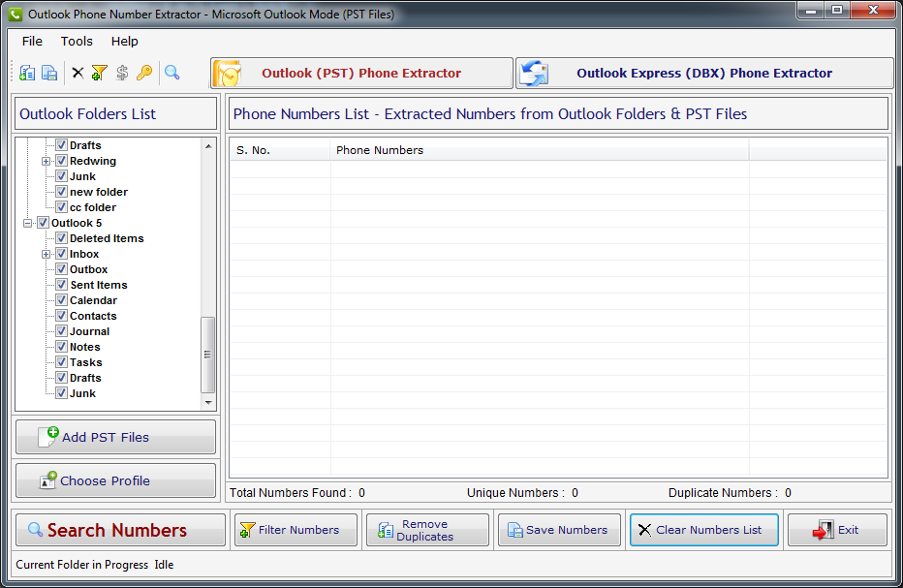Click the Add PST Files button
Screen dimensions: 903x588
pyautogui.click(x=115, y=437)
